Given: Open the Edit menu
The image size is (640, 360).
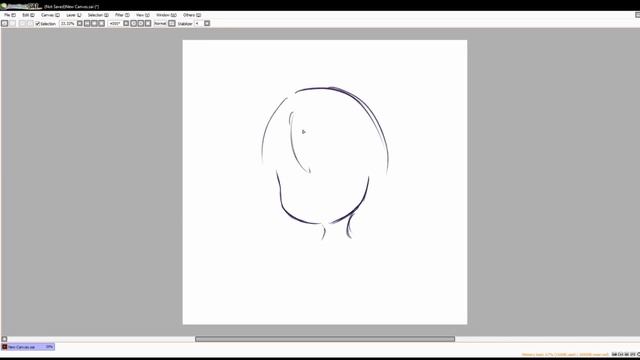Looking at the screenshot, I should click(x=28, y=15).
